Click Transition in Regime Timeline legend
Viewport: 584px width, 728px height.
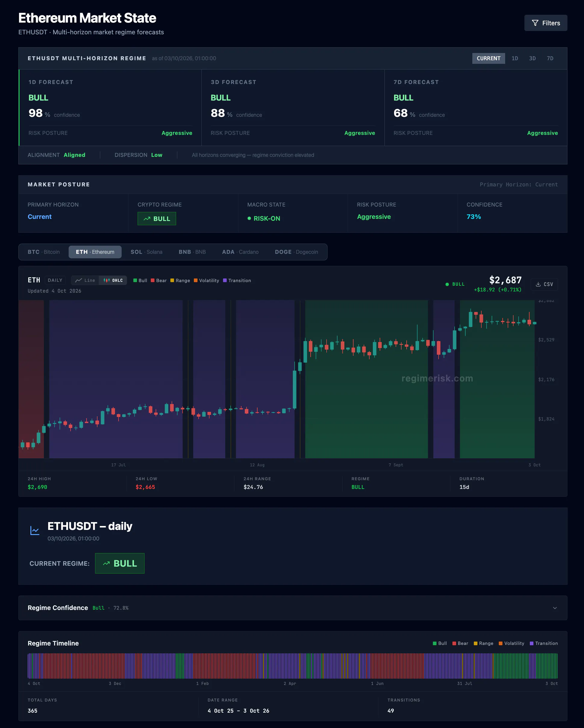pyautogui.click(x=543, y=643)
